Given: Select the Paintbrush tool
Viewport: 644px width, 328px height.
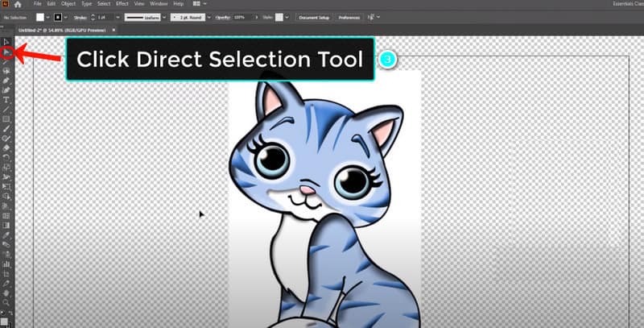Looking at the screenshot, I should tap(6, 129).
